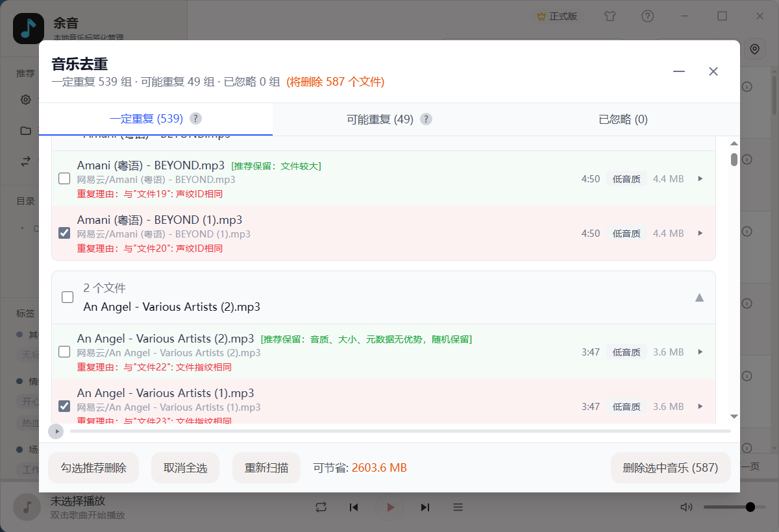
Task: Mute using the speaker volume icon
Action: [x=686, y=507]
